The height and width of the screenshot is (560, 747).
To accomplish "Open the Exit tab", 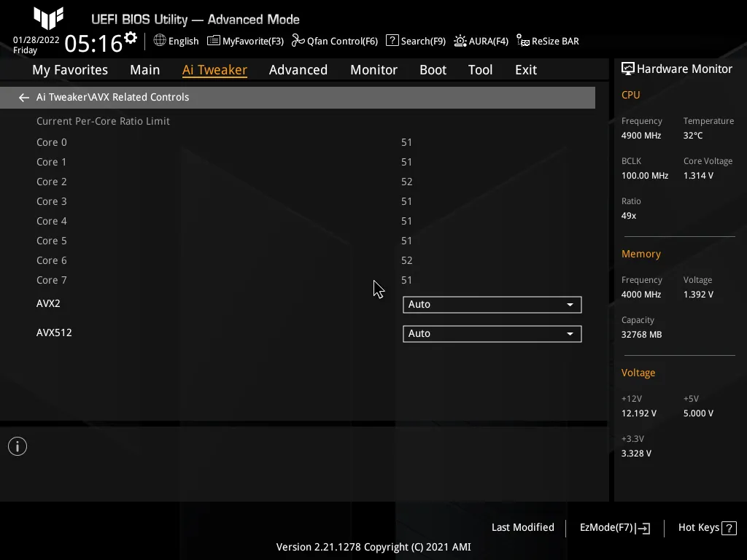I will click(526, 70).
